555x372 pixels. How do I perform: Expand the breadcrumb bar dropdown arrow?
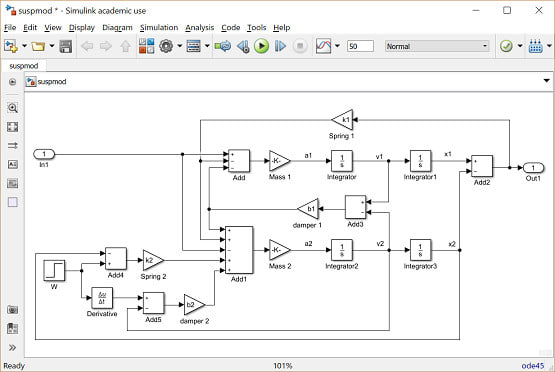tap(547, 81)
